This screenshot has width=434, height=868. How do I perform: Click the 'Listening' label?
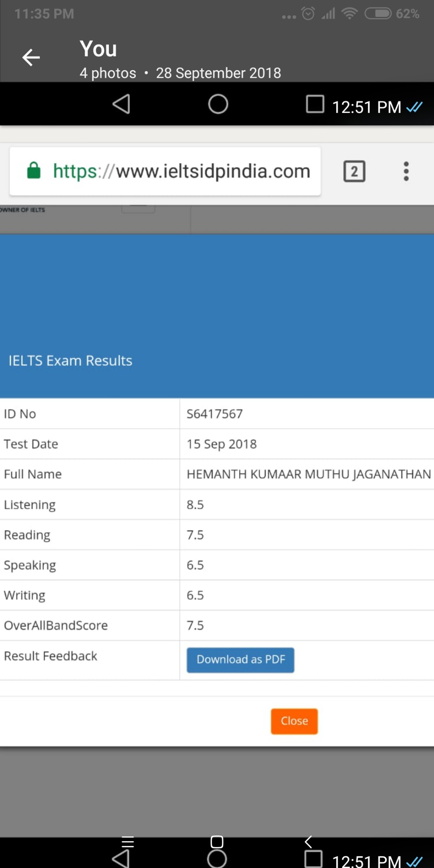pos(30,505)
